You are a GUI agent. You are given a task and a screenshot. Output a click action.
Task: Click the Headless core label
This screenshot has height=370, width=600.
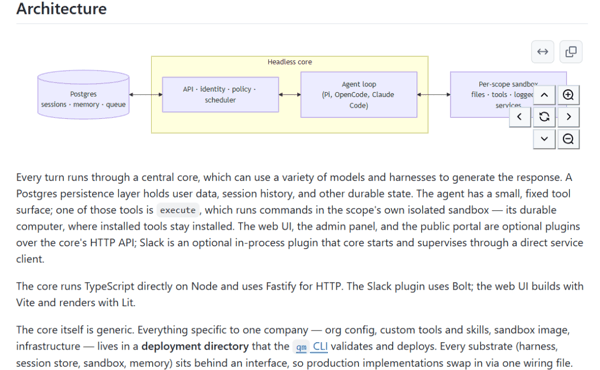290,62
